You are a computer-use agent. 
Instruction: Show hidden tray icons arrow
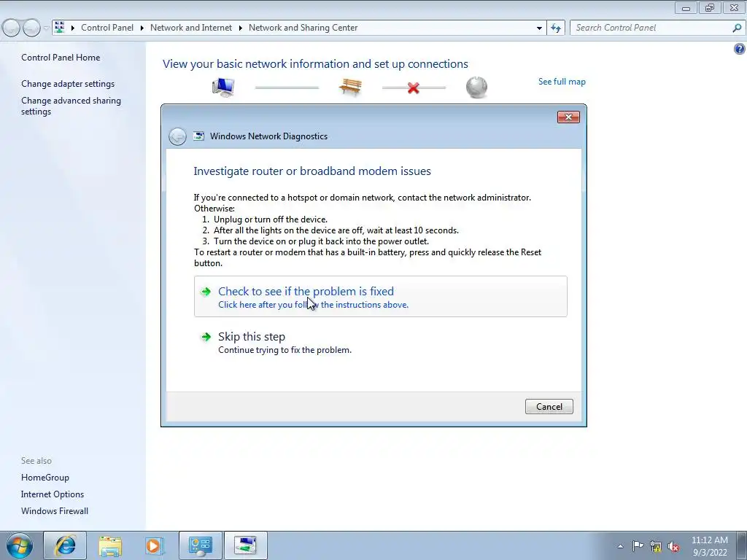point(620,546)
